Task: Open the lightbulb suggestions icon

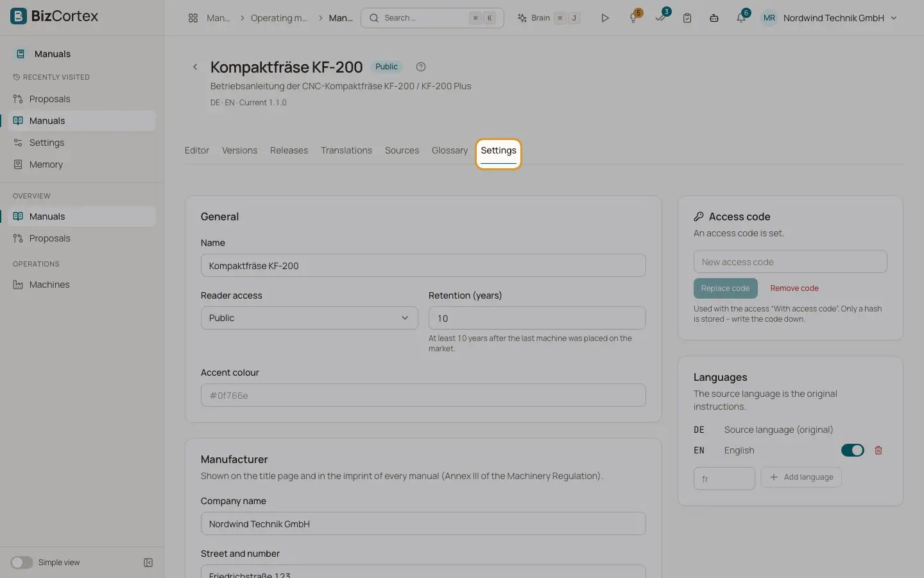Action: [x=633, y=18]
